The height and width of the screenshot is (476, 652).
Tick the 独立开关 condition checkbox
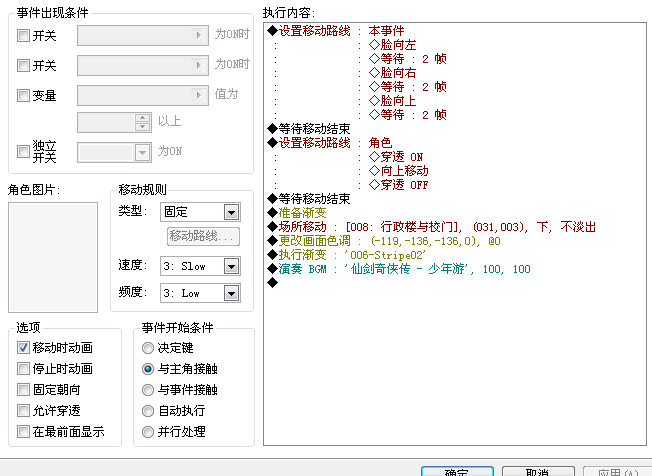[x=23, y=151]
